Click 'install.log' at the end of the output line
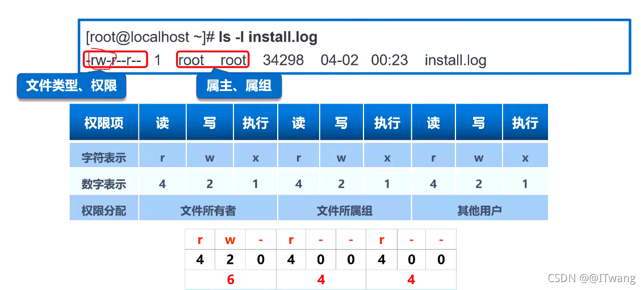Viewport: 644px width, 290px height. [455, 60]
